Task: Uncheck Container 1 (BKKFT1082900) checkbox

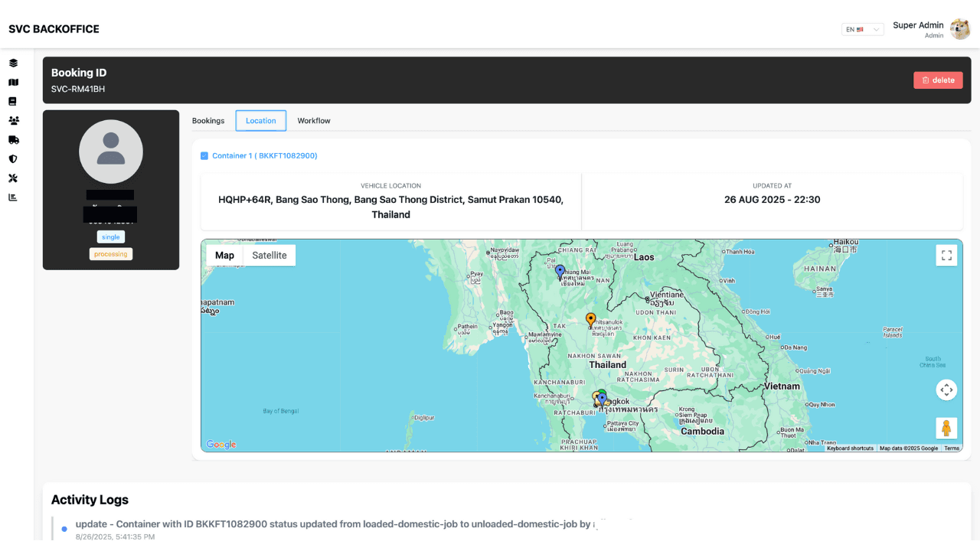Action: pos(204,156)
